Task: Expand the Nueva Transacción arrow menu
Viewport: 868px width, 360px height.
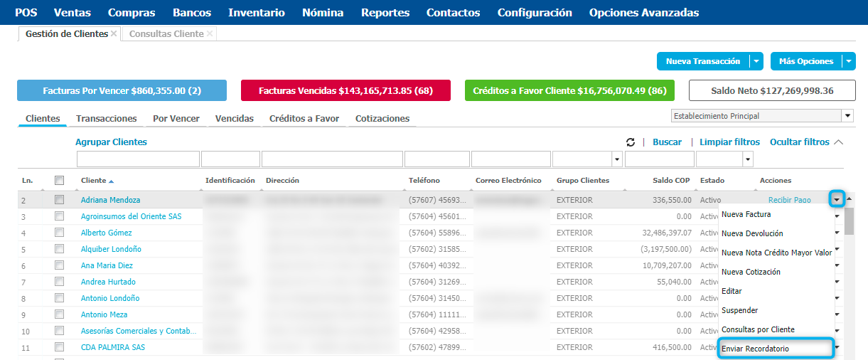Action: 756,62
